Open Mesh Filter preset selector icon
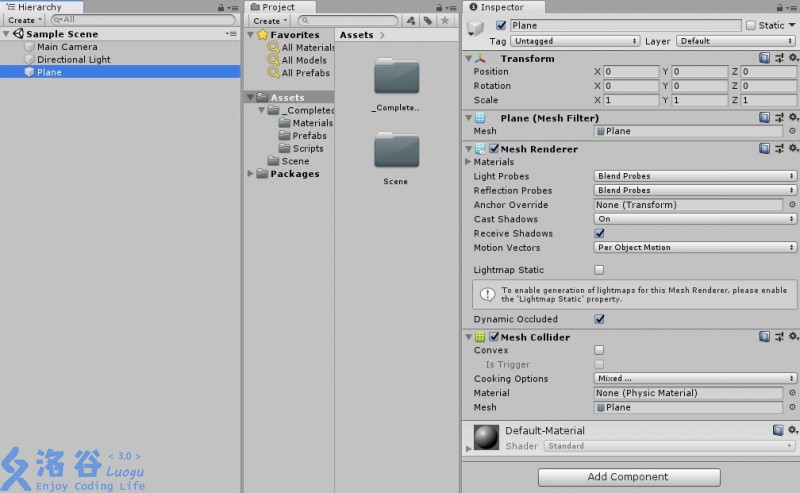Screen dimensions: 800x493 coord(779,118)
